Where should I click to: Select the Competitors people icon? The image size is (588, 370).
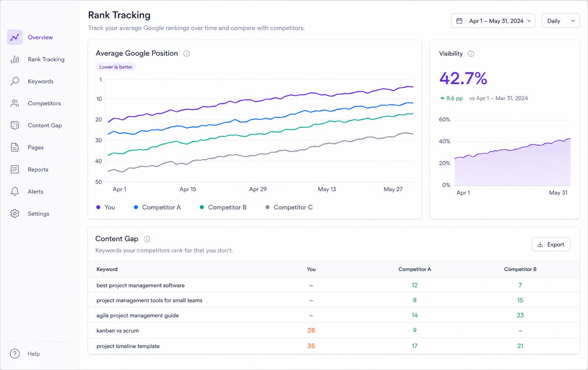point(15,103)
